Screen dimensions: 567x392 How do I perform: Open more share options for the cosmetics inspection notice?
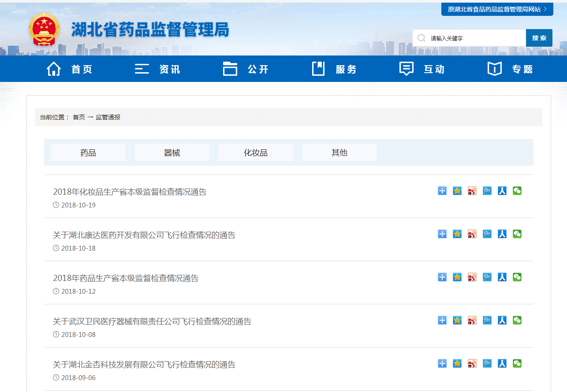(x=442, y=191)
